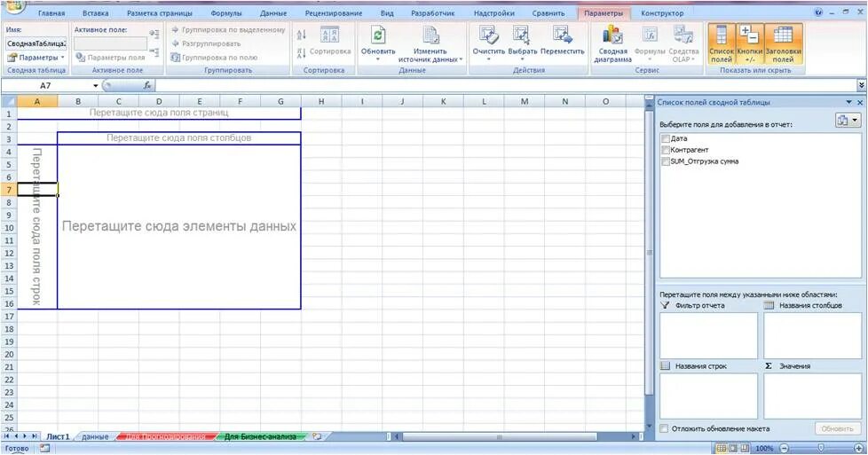Click the Office button logo
The width and height of the screenshot is (868, 455).
click(x=14, y=6)
